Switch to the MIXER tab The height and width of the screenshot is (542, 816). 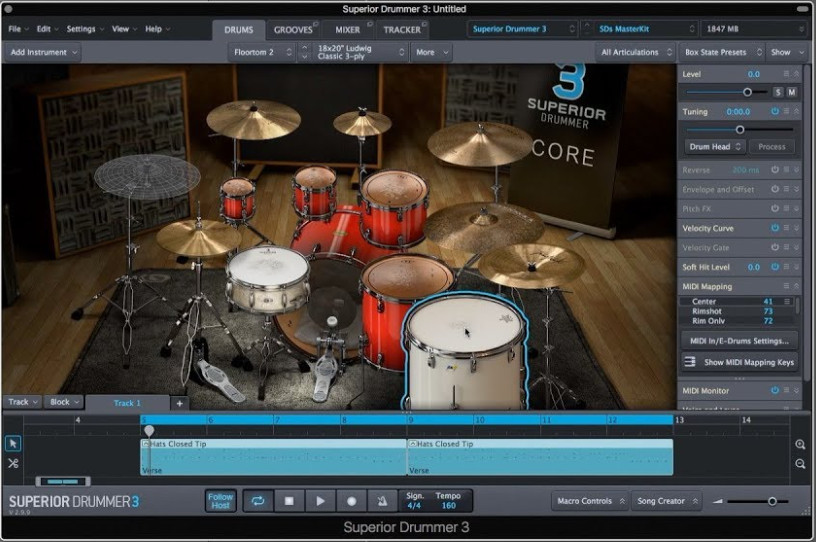(x=348, y=30)
